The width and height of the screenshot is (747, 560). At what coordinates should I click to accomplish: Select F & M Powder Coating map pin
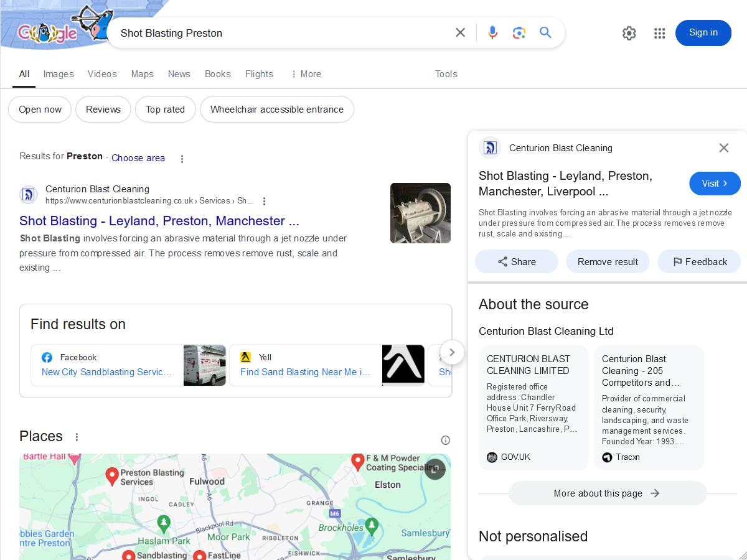tap(357, 462)
